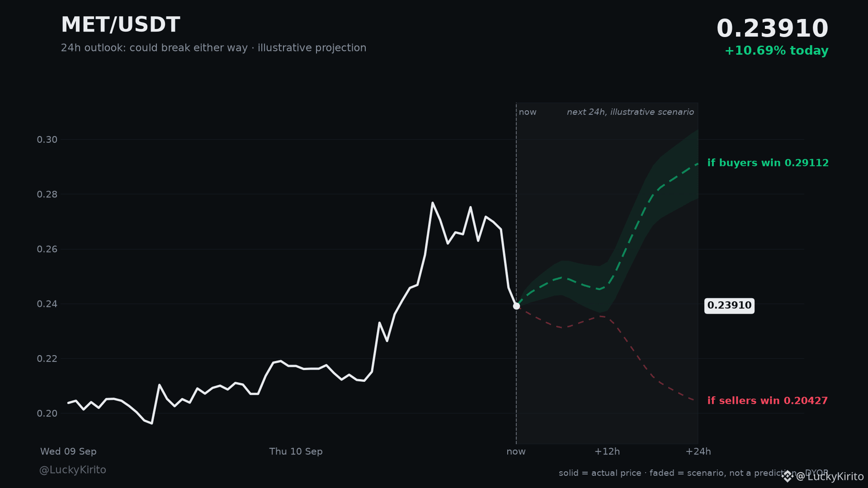Image resolution: width=868 pixels, height=488 pixels.
Task: Click the @LuckyKirito handle under the chart
Action: tap(73, 470)
